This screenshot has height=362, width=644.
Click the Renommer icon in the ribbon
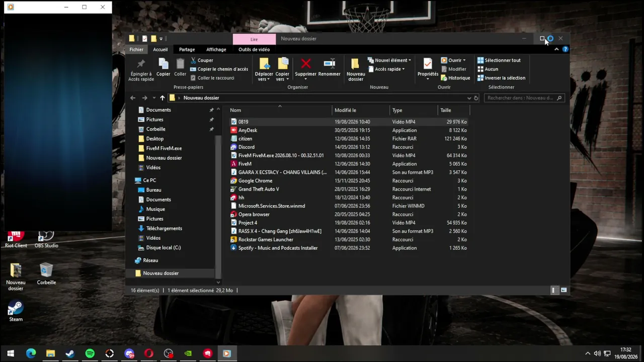[330, 63]
